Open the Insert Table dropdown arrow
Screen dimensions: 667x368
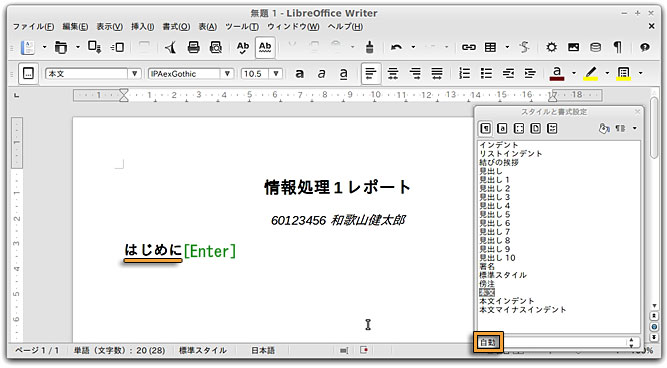click(x=507, y=47)
